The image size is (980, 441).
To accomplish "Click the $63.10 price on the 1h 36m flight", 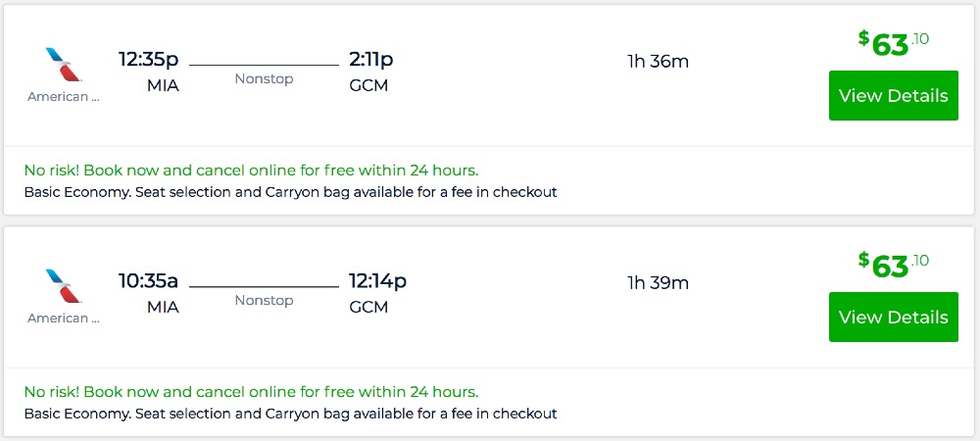I will pos(893,44).
